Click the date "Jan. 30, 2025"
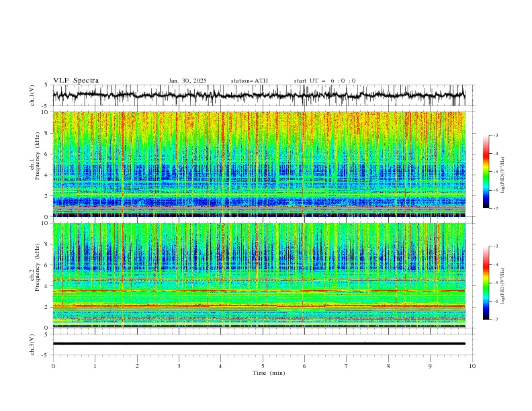This screenshot has width=532, height=411. (x=187, y=81)
